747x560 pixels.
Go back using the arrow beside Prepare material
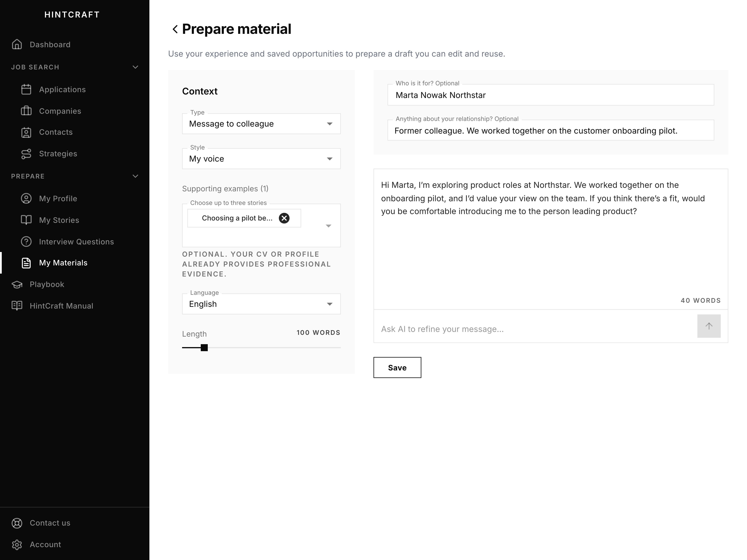click(x=175, y=29)
